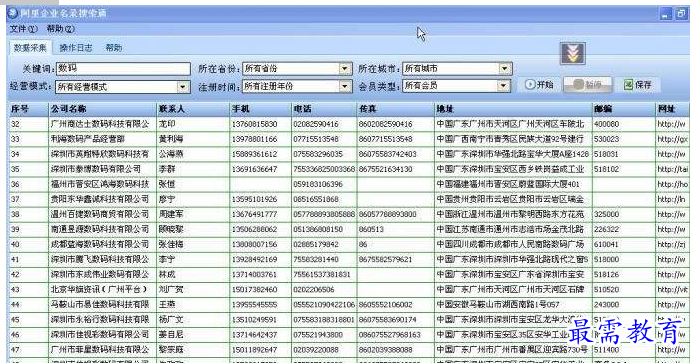Expand the 注册时间 dropdown

345,86
